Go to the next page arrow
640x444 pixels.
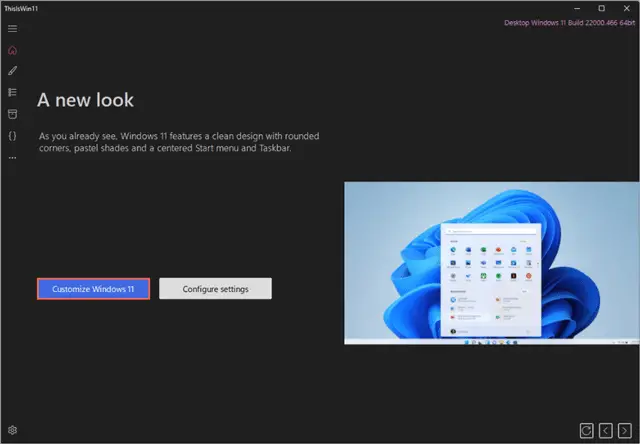coord(624,430)
